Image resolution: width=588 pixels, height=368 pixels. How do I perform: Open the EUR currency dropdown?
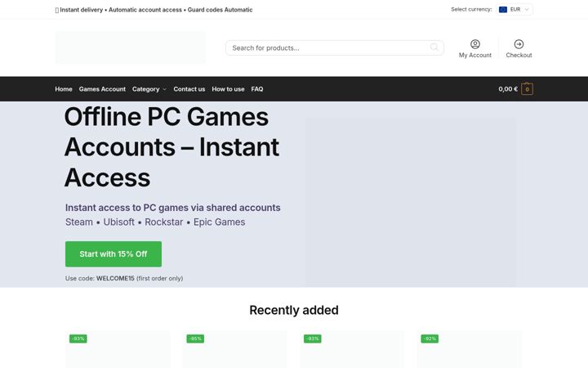[x=514, y=9]
